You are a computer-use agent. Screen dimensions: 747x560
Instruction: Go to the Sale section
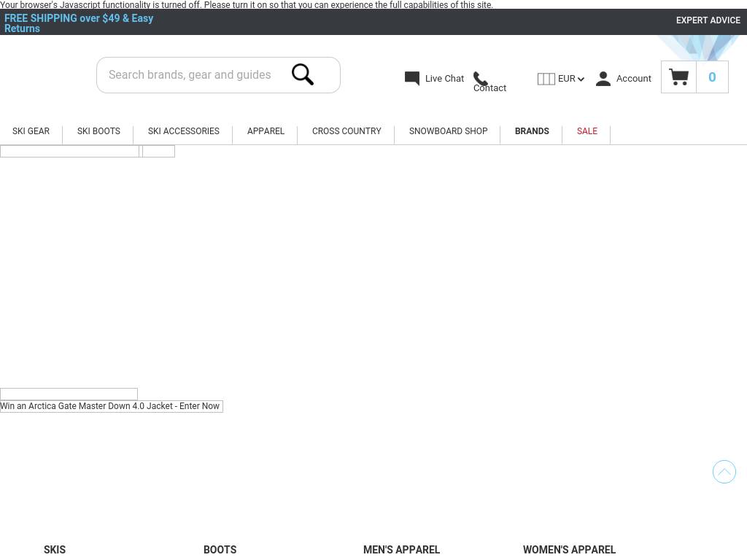(587, 131)
